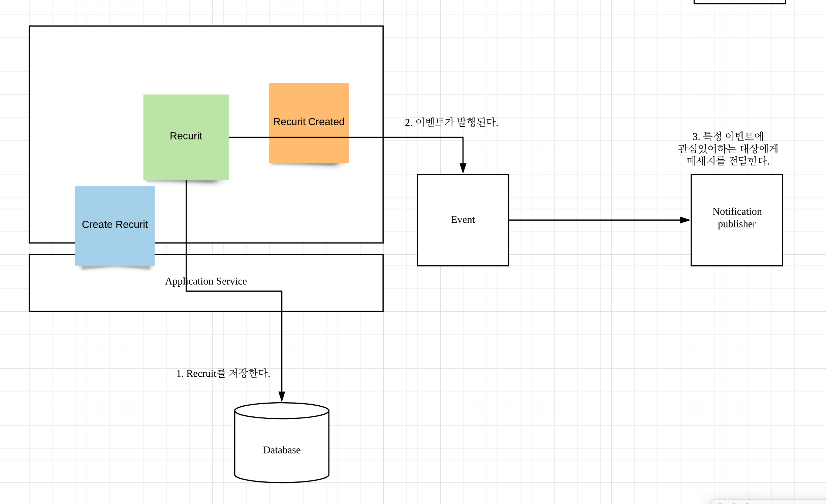826x504 pixels.
Task: Click the arrowhead entering Notification publisher
Action: (x=685, y=220)
